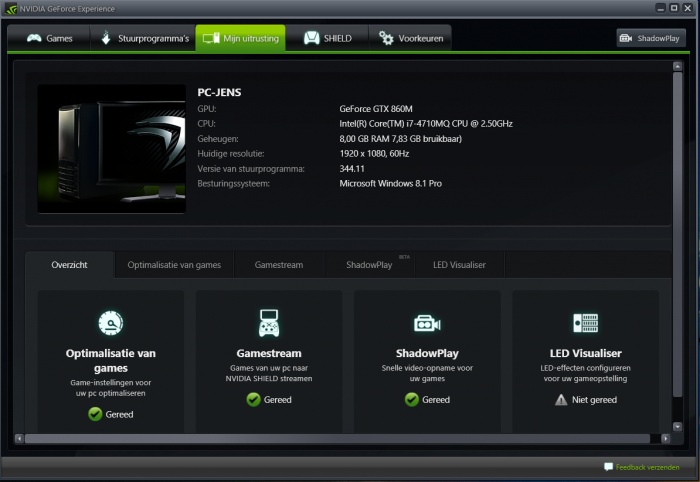Image resolution: width=700 pixels, height=482 pixels.
Task: Click the vertical scrollbar up arrow
Action: tap(677, 66)
